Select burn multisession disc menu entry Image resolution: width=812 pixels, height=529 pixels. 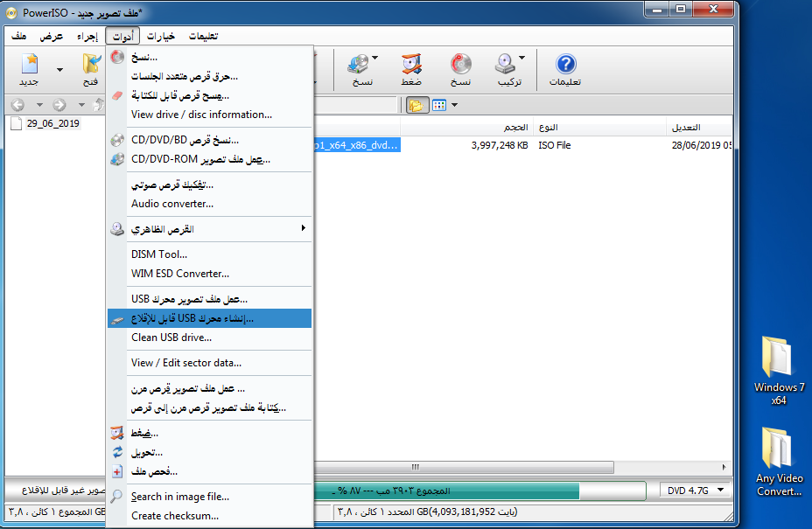click(x=209, y=76)
